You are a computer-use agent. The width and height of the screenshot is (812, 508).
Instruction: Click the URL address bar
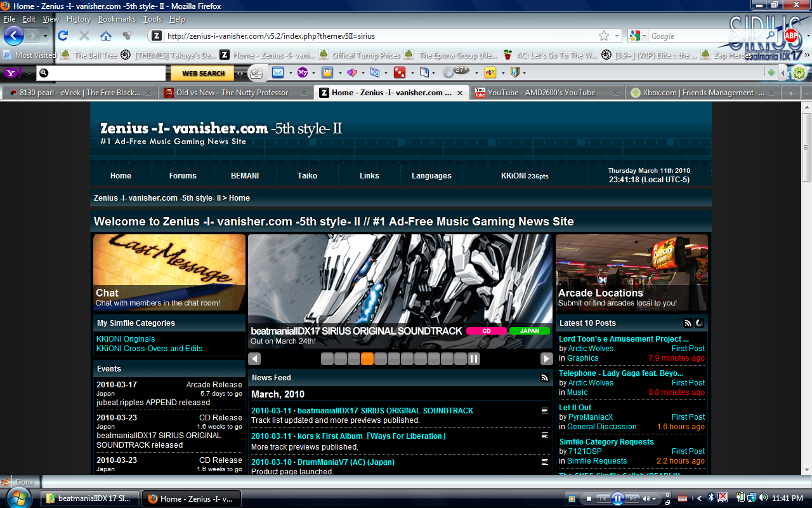[381, 36]
